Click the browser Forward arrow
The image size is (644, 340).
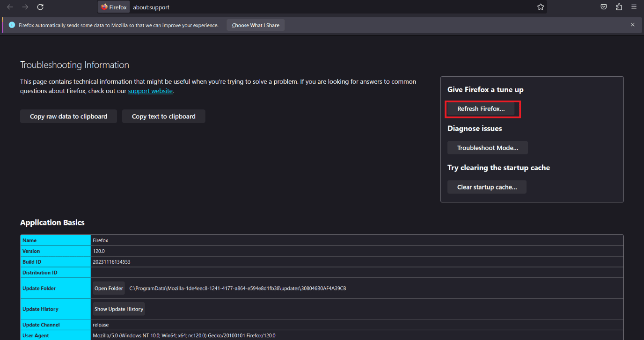25,7
